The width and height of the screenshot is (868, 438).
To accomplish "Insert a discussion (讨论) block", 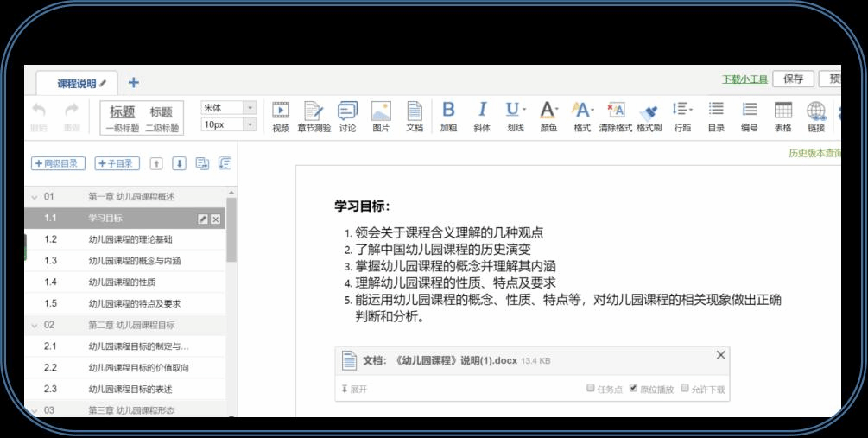I will point(347,115).
